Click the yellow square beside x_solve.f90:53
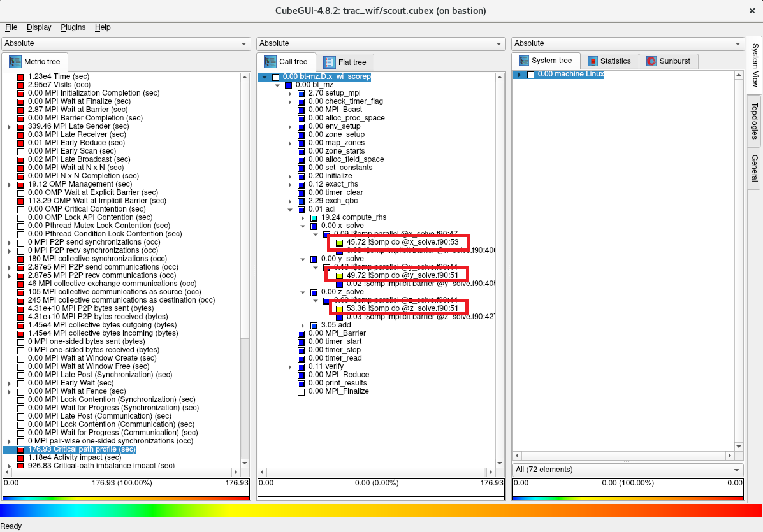This screenshot has height=532, width=763. click(340, 243)
